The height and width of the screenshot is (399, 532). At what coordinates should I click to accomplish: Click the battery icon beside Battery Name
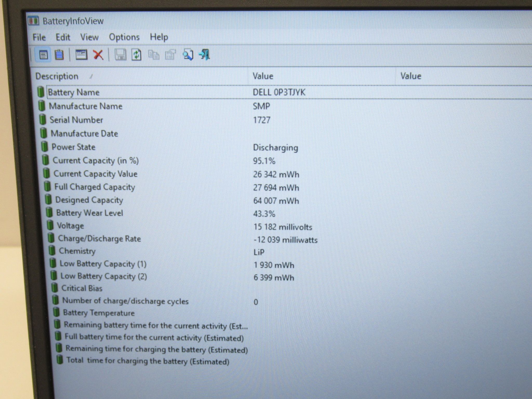pos(41,92)
